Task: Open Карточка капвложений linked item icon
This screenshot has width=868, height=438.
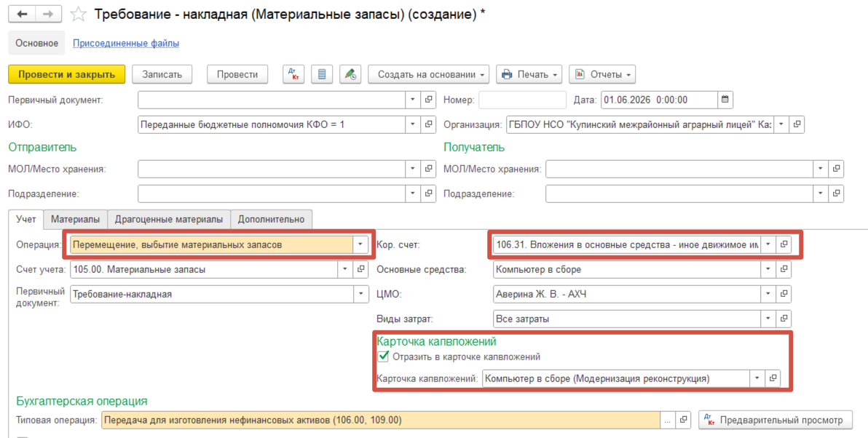Action: tap(772, 379)
